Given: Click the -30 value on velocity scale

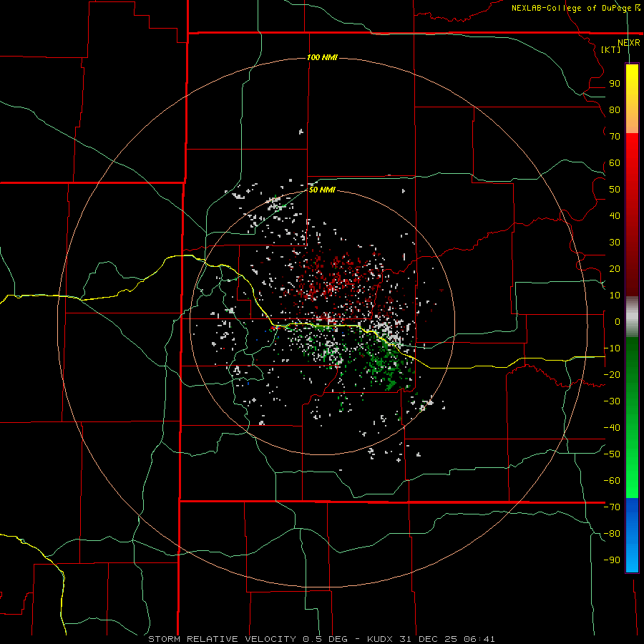Looking at the screenshot, I should tap(612, 401).
